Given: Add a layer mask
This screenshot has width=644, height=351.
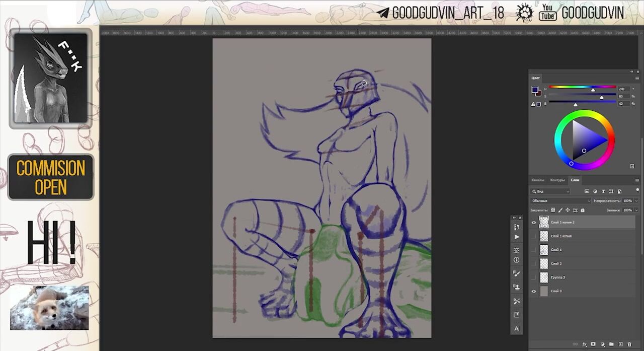Looking at the screenshot, I should (x=593, y=344).
